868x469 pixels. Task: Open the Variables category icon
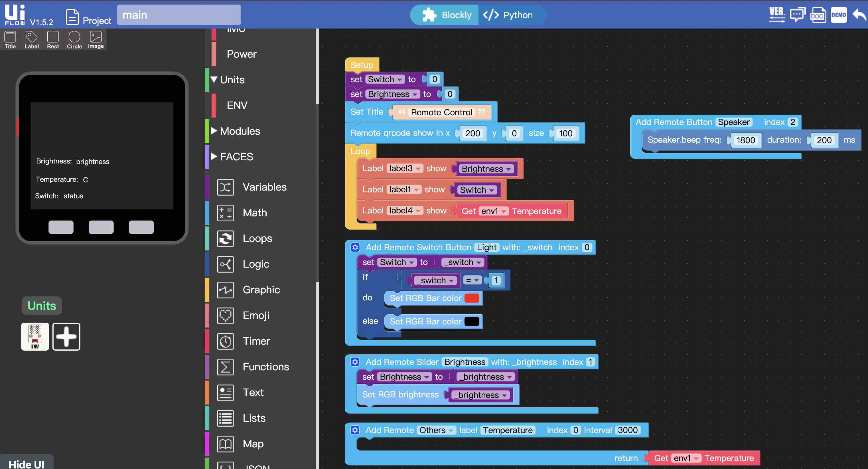coord(226,187)
